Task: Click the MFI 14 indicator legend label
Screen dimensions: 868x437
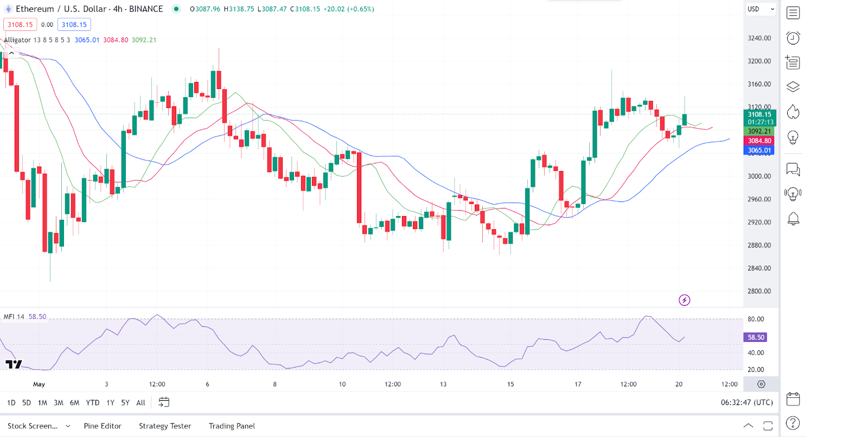Action: (x=14, y=316)
